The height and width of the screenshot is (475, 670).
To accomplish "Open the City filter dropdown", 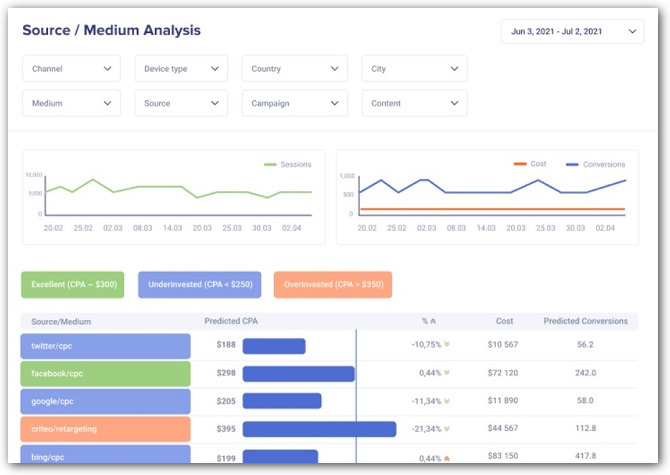I will coord(414,69).
